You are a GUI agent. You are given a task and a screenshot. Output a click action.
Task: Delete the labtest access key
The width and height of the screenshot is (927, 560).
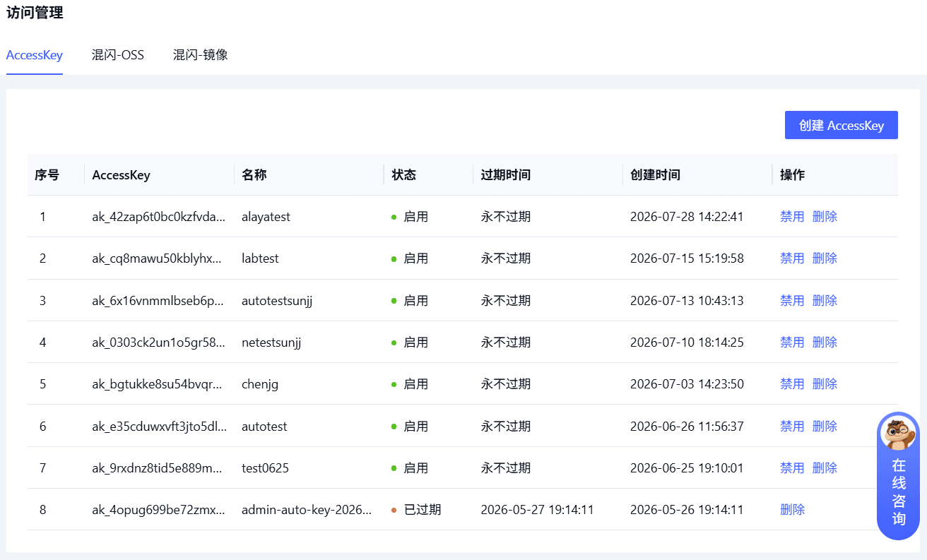pyautogui.click(x=825, y=258)
